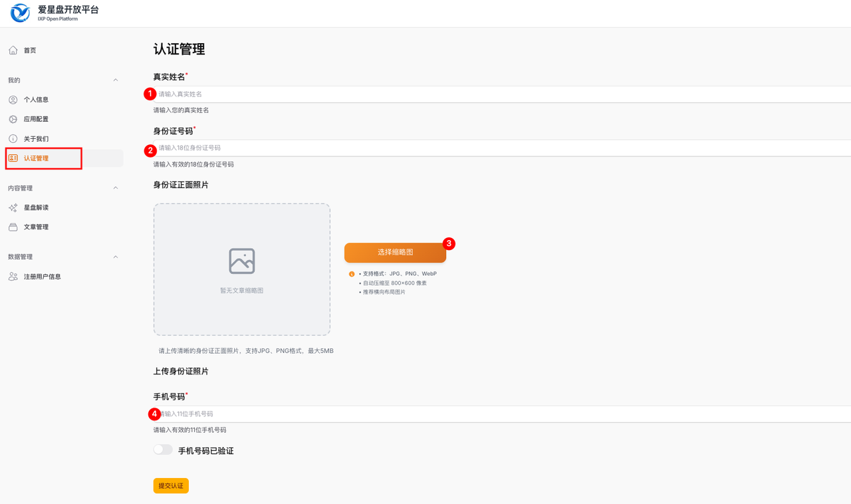Click the app configuration icon

[13, 119]
